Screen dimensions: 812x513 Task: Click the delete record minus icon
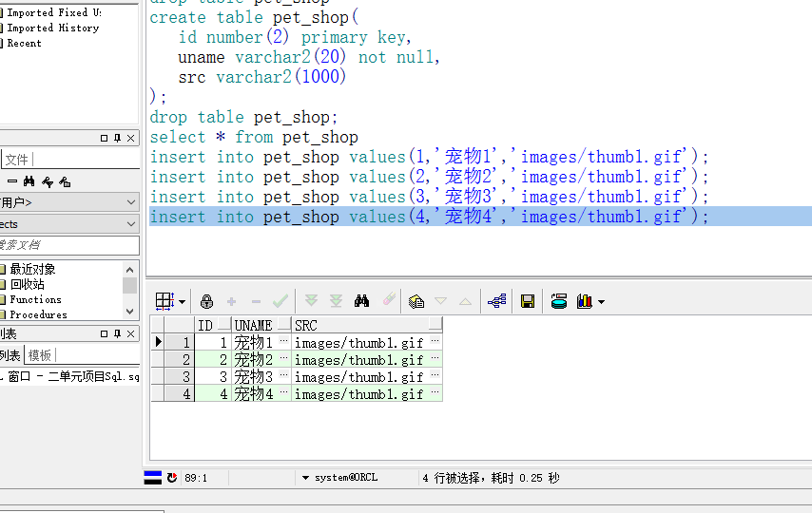(x=256, y=301)
